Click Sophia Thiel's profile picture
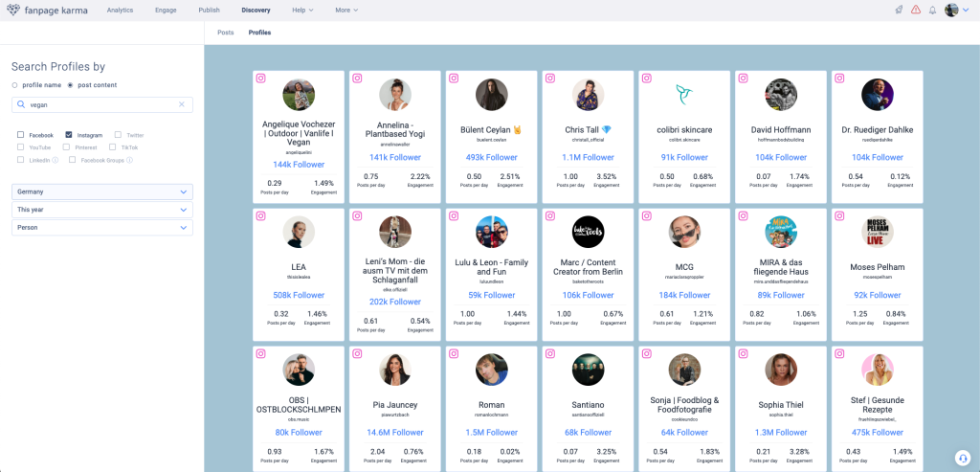 click(x=781, y=370)
